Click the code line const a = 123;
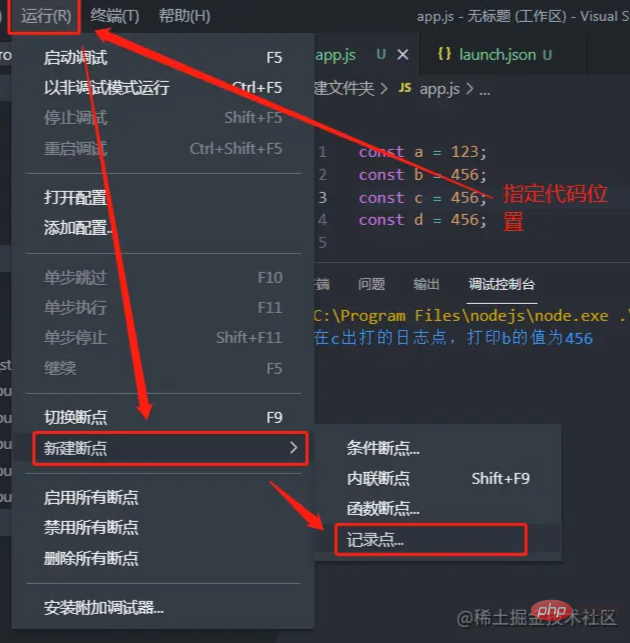The width and height of the screenshot is (630, 643). pos(422,152)
